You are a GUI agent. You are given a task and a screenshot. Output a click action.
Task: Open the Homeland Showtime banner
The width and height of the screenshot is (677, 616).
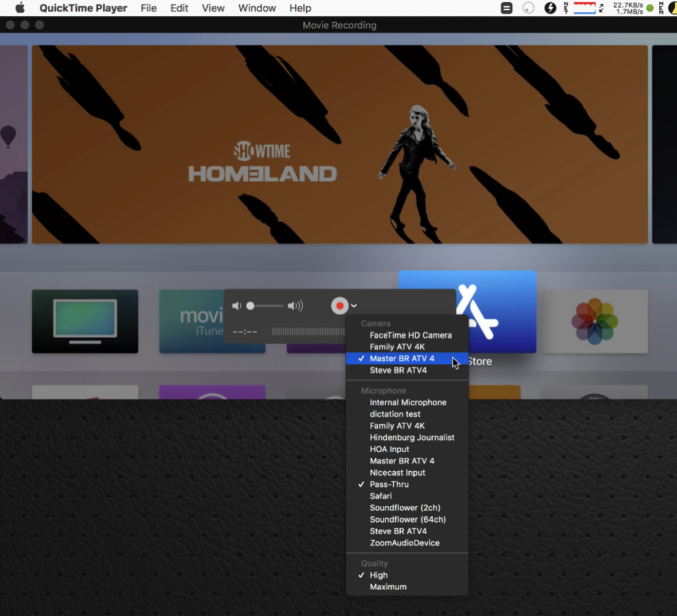[340, 144]
